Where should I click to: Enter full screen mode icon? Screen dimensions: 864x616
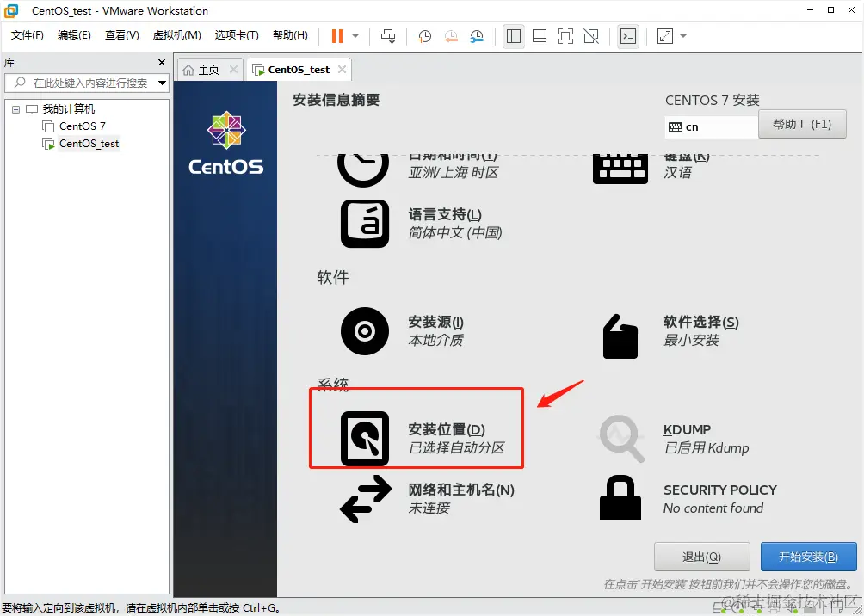[x=565, y=36]
